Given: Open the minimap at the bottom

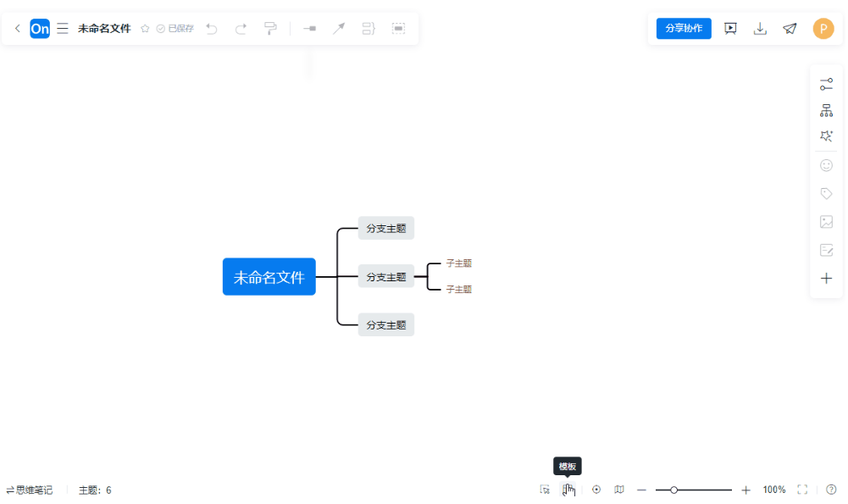Looking at the screenshot, I should coord(619,490).
